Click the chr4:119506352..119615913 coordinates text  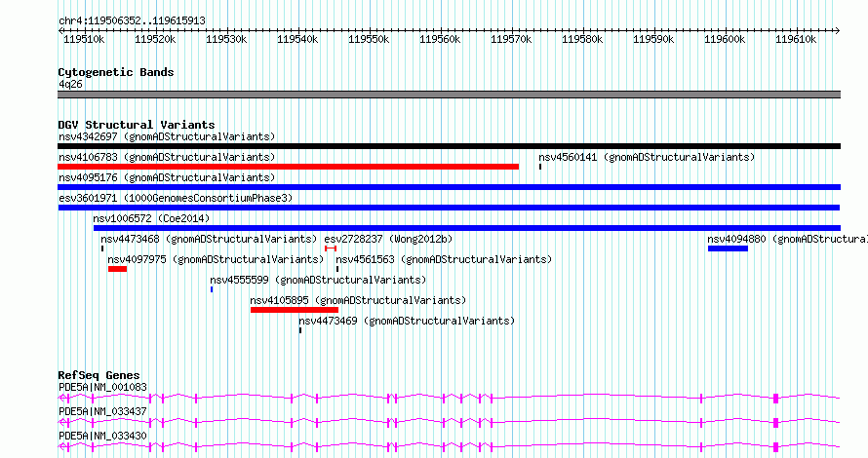coord(132,21)
